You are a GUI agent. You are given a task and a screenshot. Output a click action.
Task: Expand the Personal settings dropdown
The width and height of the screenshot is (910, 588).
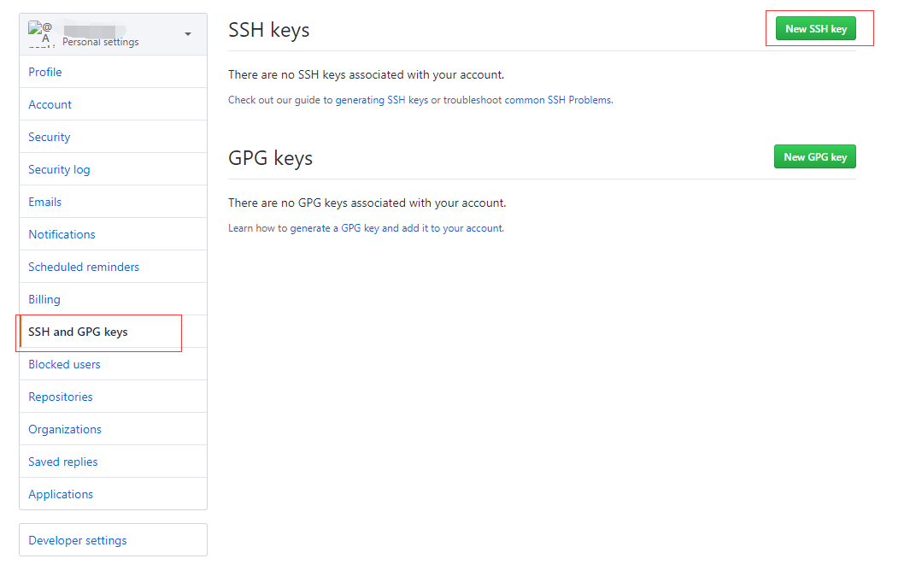click(188, 32)
